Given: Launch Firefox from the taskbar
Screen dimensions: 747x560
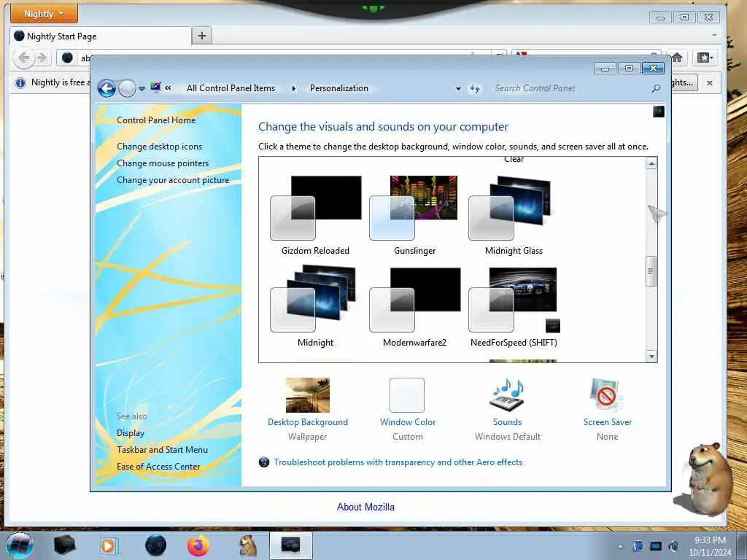Looking at the screenshot, I should click(x=198, y=545).
